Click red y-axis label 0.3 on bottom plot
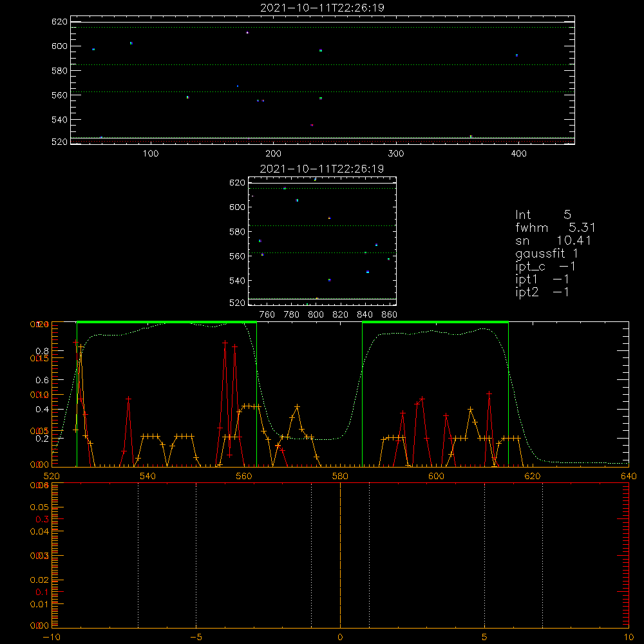644x644 pixels. coord(43,519)
